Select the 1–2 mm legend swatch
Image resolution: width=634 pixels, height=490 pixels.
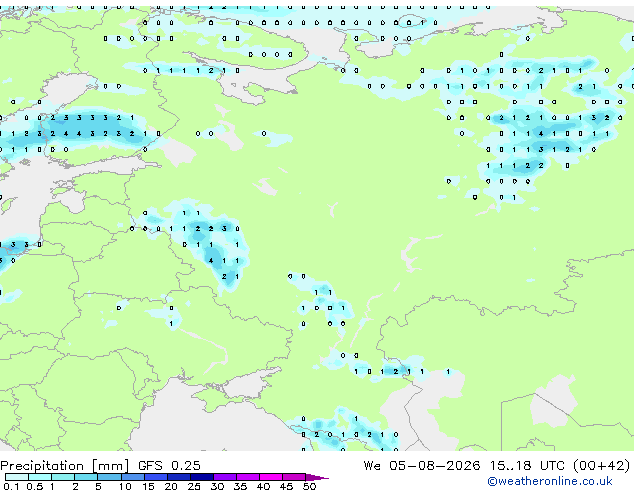click(63, 477)
